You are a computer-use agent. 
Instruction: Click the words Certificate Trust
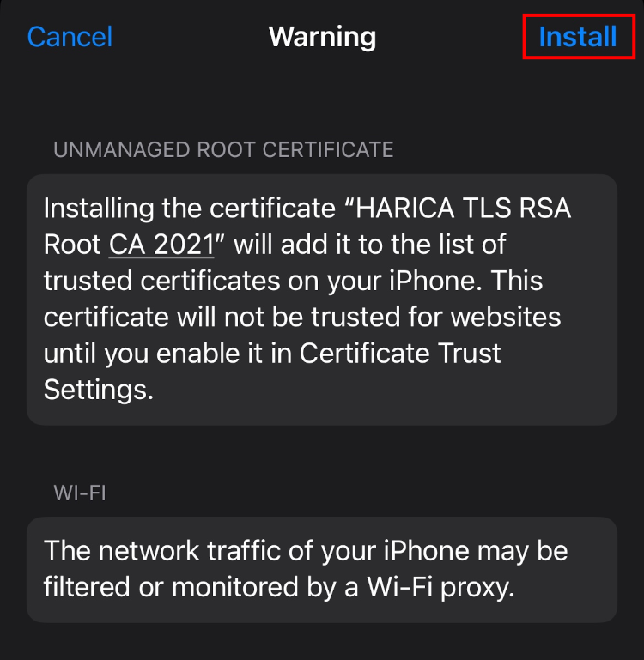point(400,353)
